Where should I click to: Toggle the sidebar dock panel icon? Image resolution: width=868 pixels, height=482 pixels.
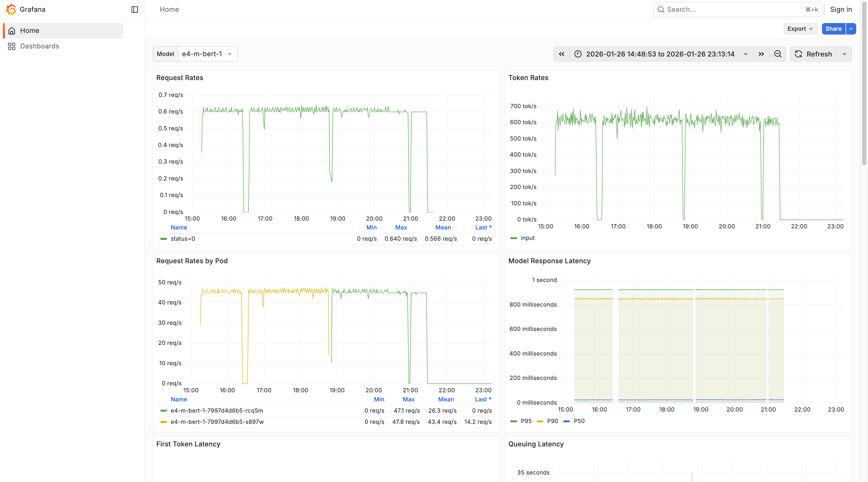(134, 9)
